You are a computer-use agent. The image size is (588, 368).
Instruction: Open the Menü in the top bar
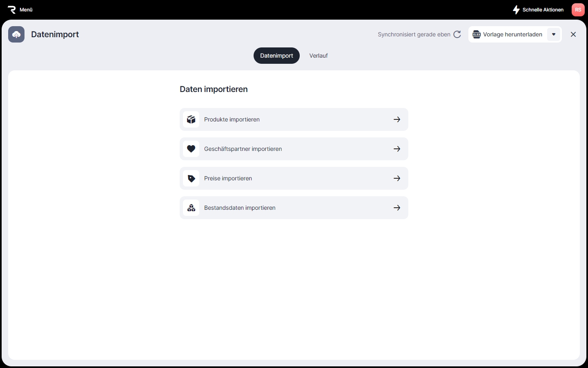click(x=26, y=10)
